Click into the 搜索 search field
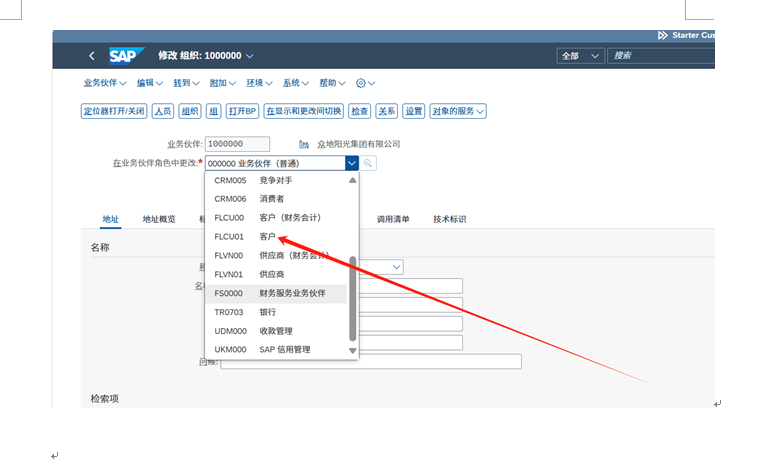The image size is (774, 473). click(660, 56)
